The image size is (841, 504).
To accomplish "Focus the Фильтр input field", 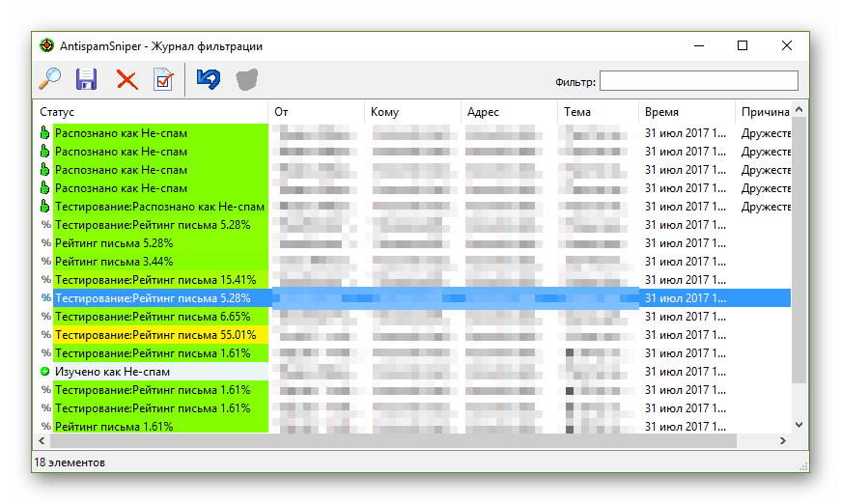I will (x=698, y=81).
